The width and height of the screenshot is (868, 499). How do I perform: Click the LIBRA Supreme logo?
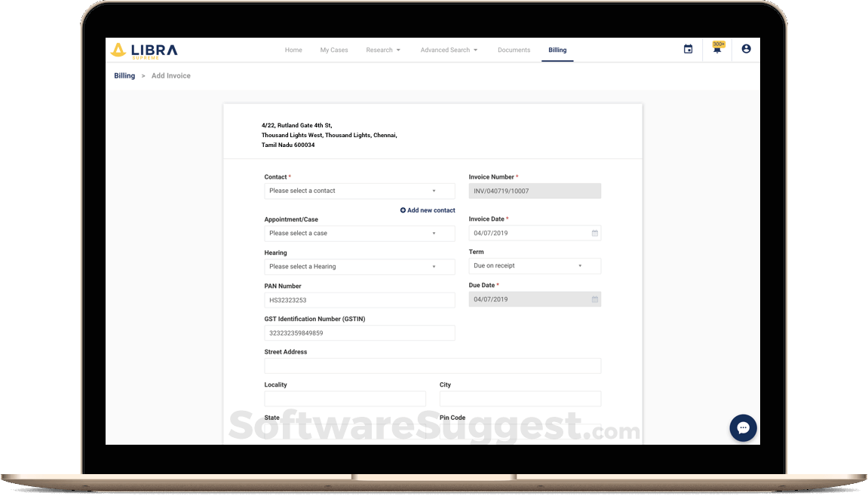point(142,48)
